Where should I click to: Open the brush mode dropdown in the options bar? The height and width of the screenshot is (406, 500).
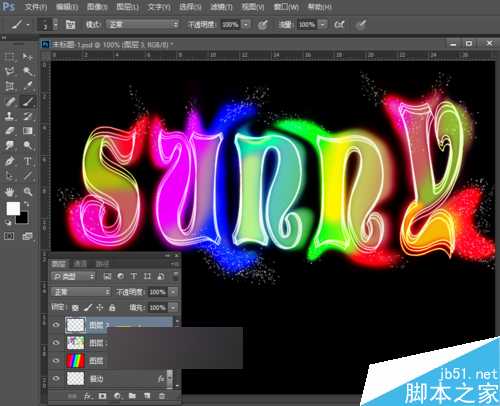click(x=143, y=25)
